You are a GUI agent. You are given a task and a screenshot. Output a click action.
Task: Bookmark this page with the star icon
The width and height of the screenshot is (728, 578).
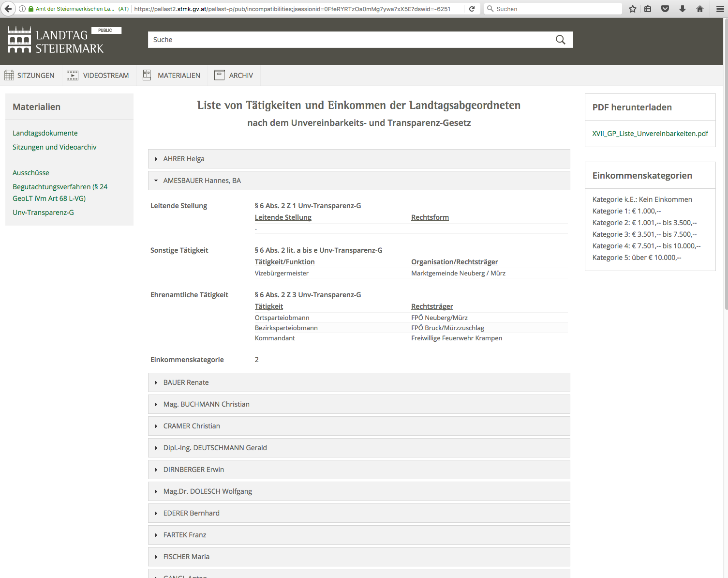point(632,9)
